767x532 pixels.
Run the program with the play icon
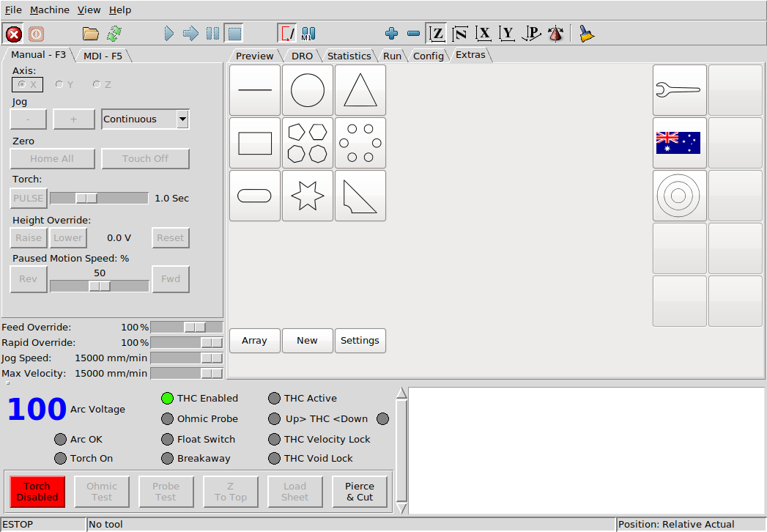click(168, 34)
